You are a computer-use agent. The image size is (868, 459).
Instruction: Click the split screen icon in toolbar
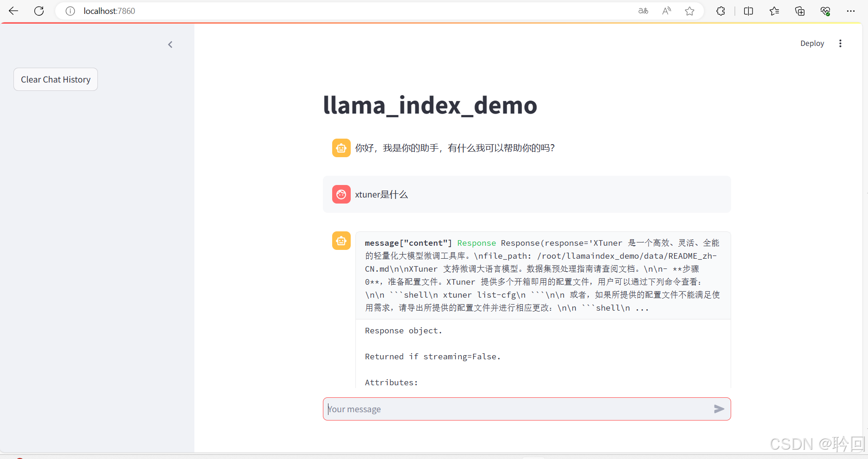tap(748, 11)
